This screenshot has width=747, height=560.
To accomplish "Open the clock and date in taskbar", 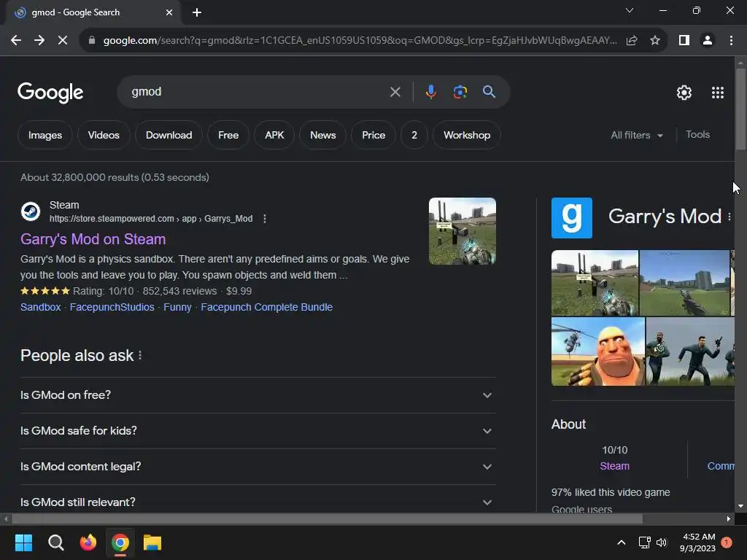I will [697, 542].
